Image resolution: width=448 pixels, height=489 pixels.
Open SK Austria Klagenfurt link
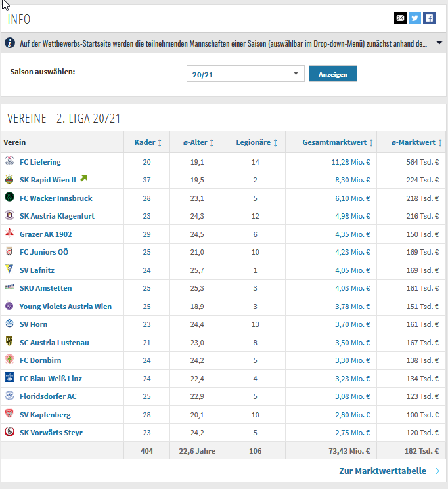click(56, 216)
